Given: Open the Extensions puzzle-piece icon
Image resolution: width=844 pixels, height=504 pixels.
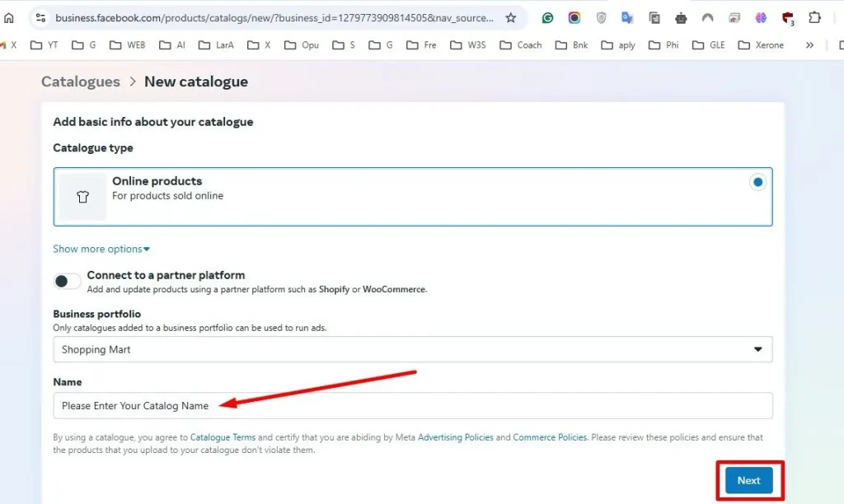Looking at the screenshot, I should (814, 18).
